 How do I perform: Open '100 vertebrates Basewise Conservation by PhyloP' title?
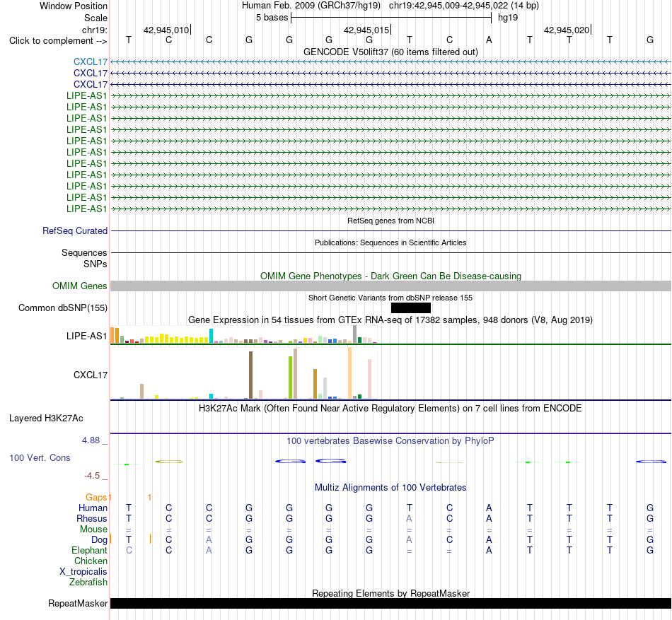tap(390, 440)
